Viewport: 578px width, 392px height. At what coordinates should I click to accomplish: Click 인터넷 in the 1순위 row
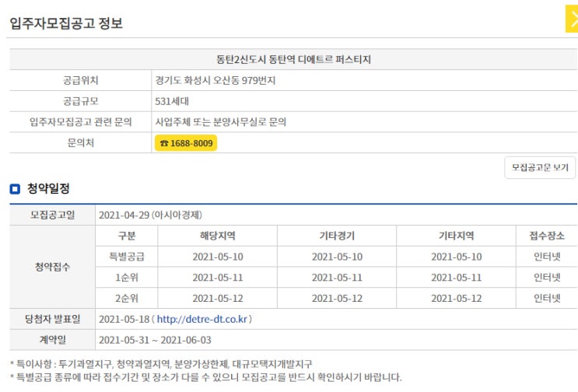547,278
